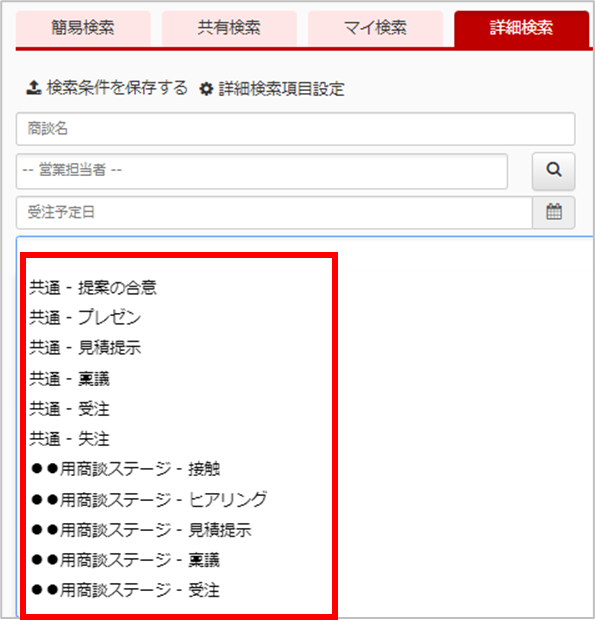Switch to the 簡易検索 tab

tap(83, 28)
